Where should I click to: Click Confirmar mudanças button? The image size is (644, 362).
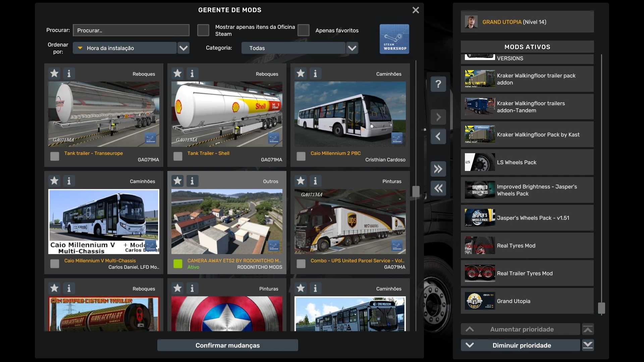(x=227, y=345)
